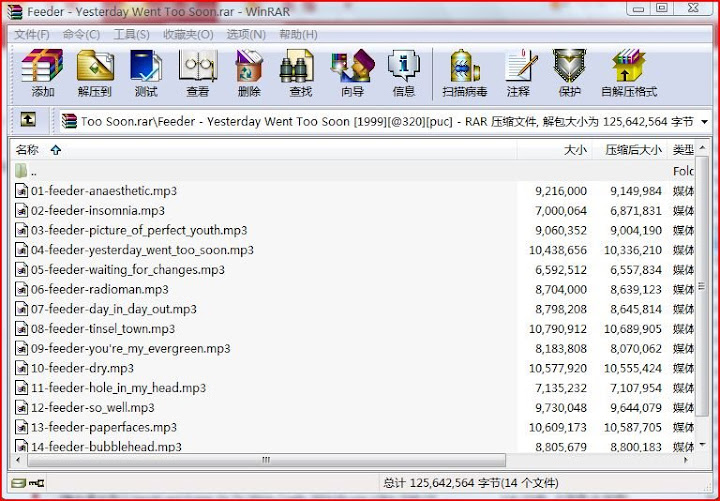Open the 工具(S) menu
Screen dimensions: 720x501
(131, 34)
